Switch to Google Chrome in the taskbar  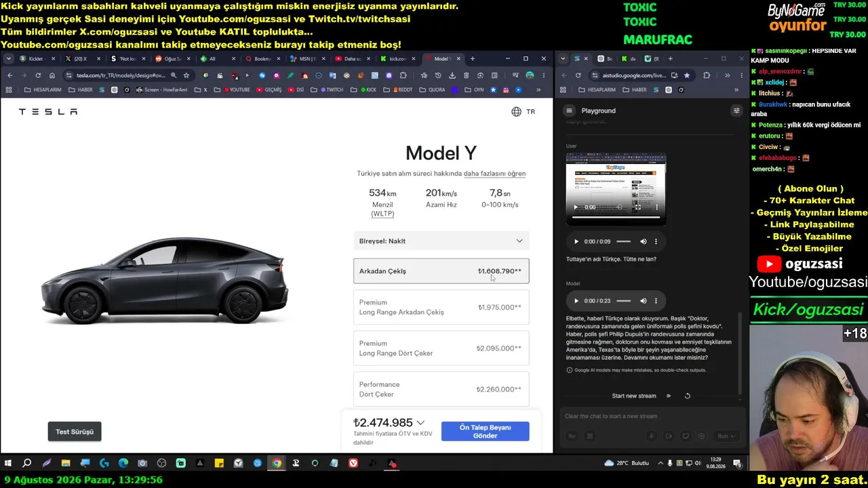[277, 464]
